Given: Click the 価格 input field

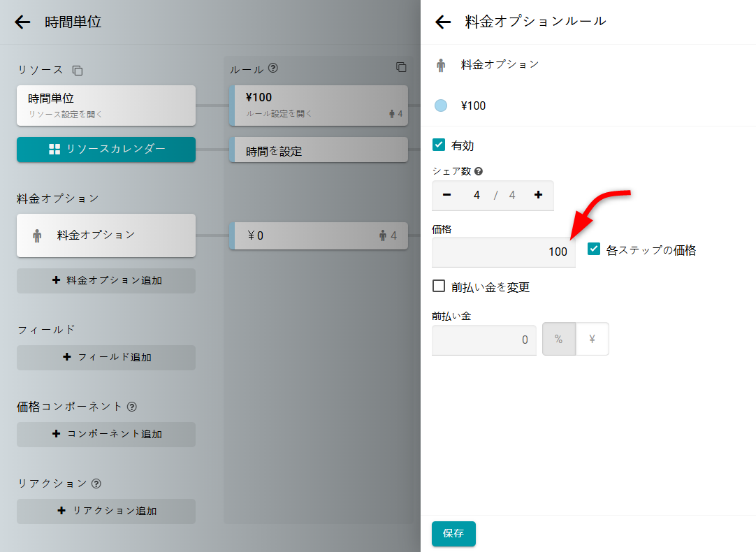Looking at the screenshot, I should click(x=503, y=252).
